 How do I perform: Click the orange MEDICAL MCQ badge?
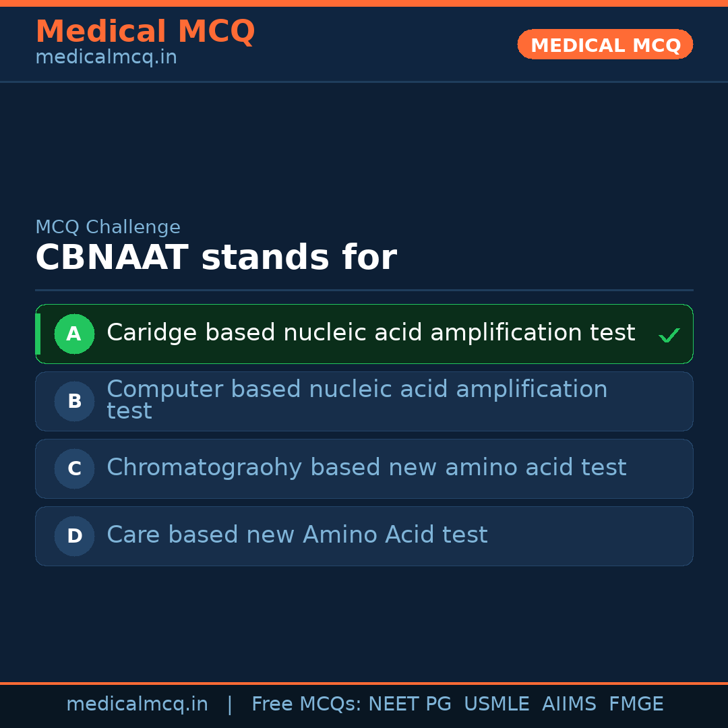point(605,44)
